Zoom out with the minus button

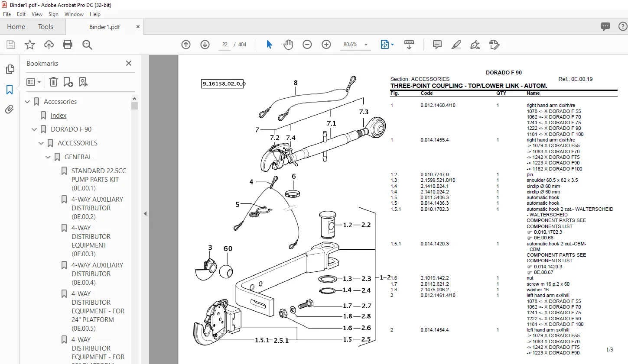pyautogui.click(x=307, y=45)
